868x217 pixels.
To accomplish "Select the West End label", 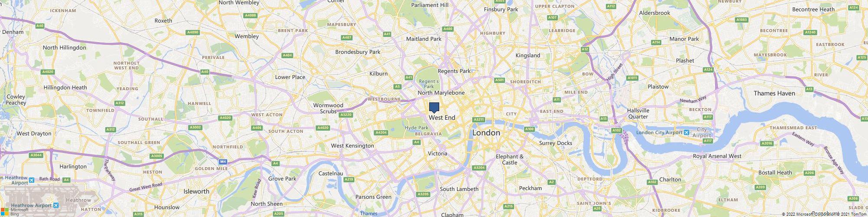I will tap(442, 118).
